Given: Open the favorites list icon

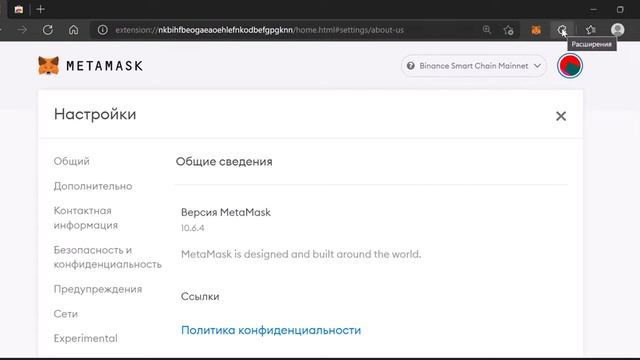Looking at the screenshot, I should (x=591, y=29).
